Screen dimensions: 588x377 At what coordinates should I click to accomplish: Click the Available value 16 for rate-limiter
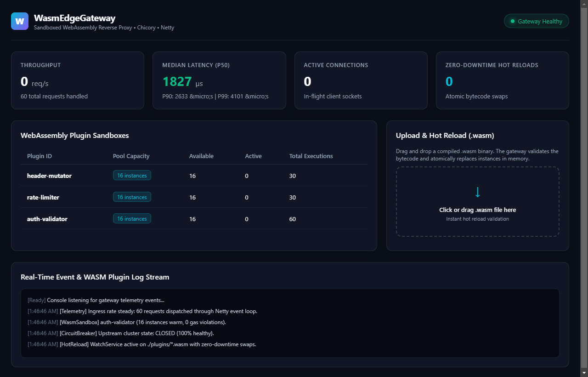click(x=192, y=197)
